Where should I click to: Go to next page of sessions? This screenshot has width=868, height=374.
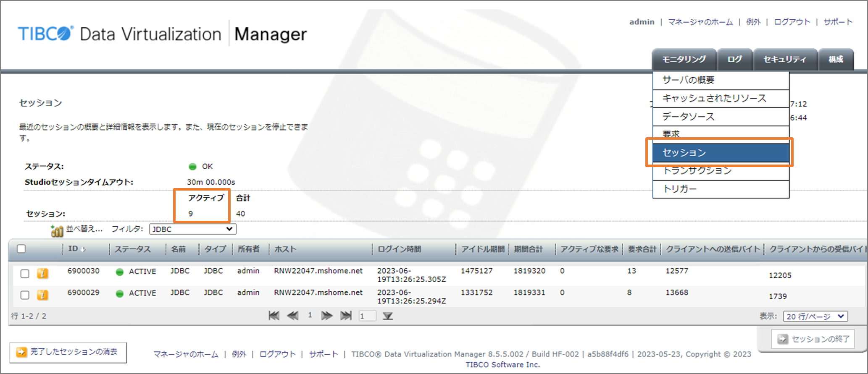point(326,316)
